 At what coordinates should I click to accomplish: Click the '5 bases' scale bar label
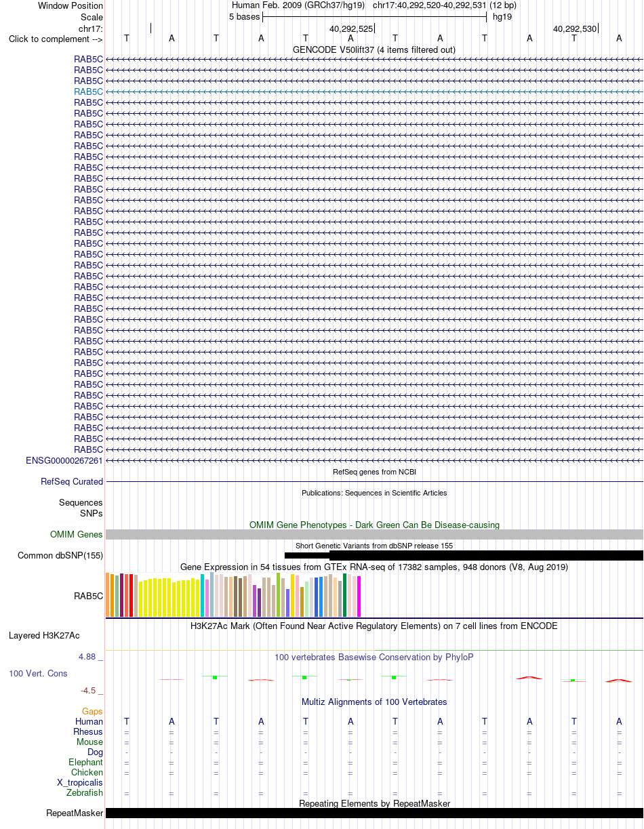(x=244, y=16)
